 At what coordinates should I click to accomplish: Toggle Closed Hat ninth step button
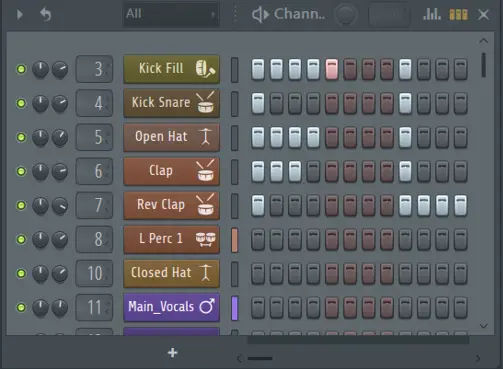pos(405,273)
